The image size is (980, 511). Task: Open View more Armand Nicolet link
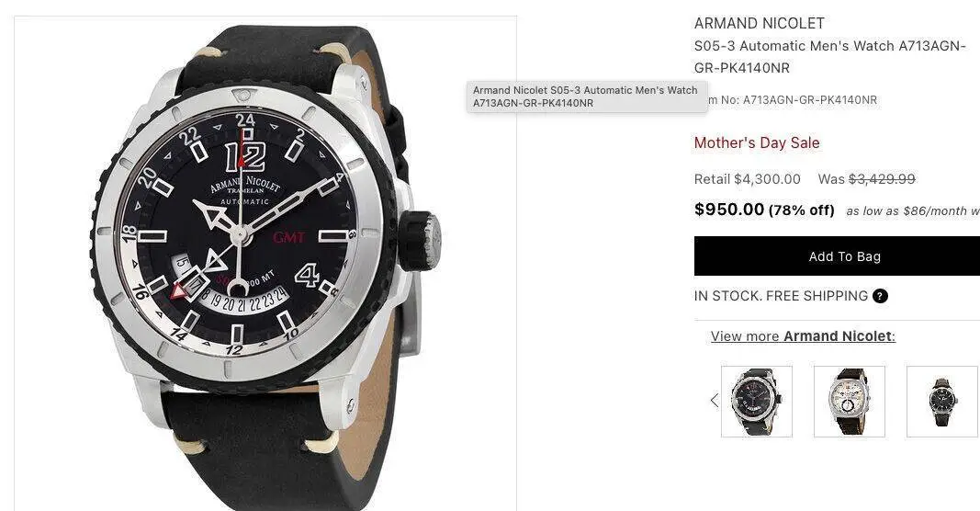click(803, 336)
